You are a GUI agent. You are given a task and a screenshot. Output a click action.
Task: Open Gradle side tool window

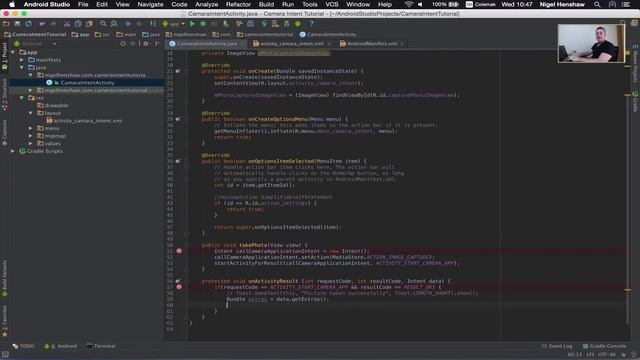point(636,101)
